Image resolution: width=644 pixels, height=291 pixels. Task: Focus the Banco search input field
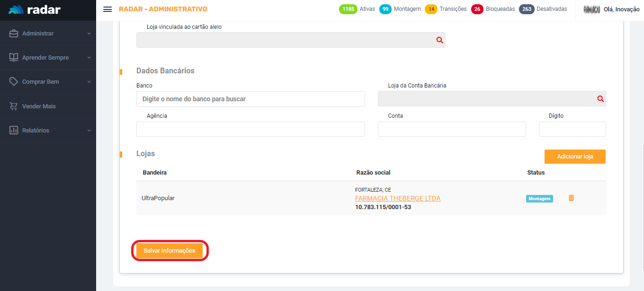tap(250, 99)
